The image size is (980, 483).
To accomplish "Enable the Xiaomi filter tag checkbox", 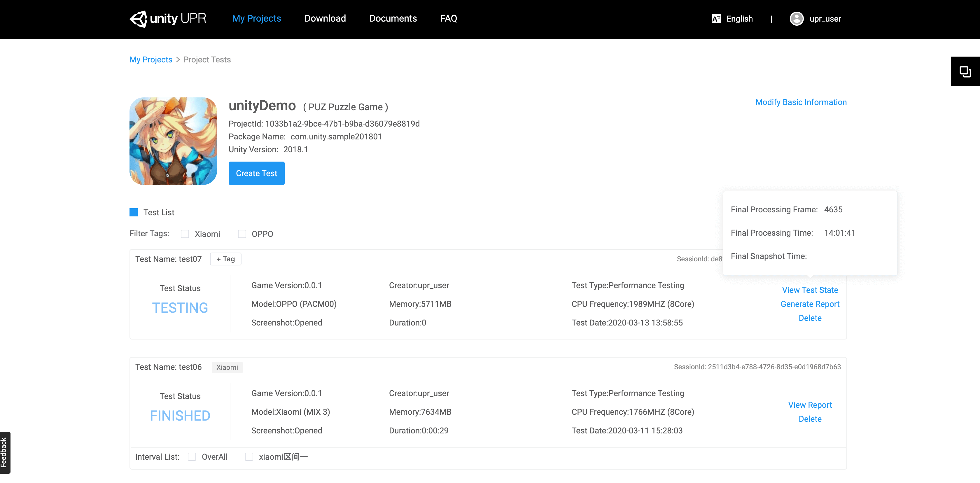I will point(185,234).
